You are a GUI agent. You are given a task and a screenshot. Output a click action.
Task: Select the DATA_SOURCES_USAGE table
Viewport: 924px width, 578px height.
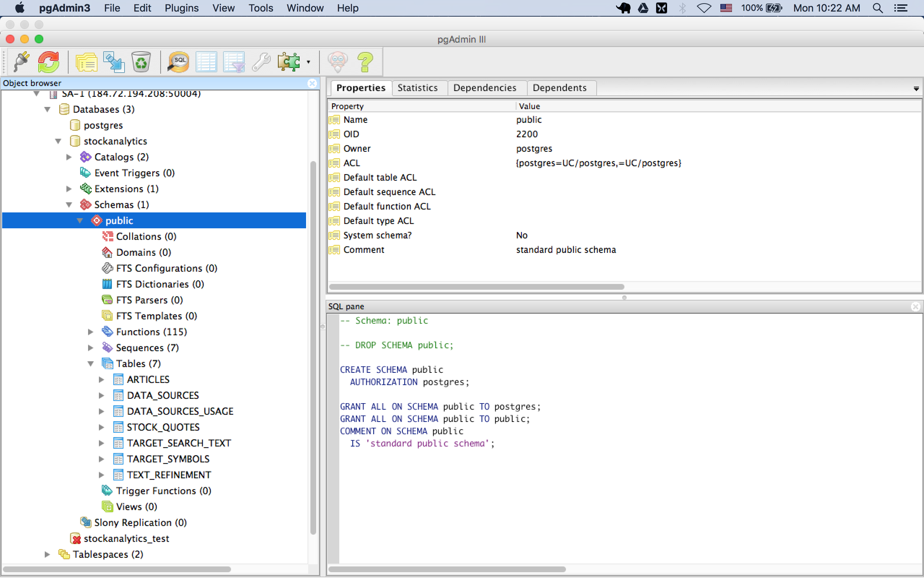(x=180, y=411)
